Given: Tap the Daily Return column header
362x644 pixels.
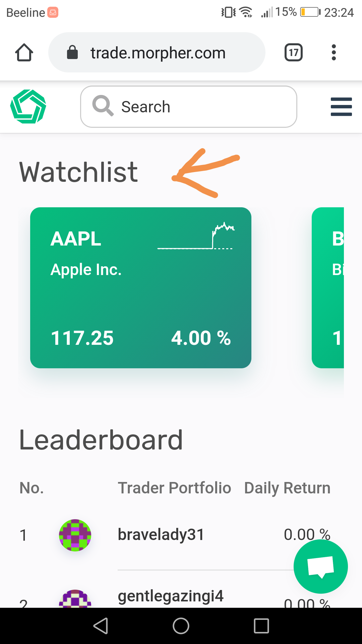Looking at the screenshot, I should (287, 488).
